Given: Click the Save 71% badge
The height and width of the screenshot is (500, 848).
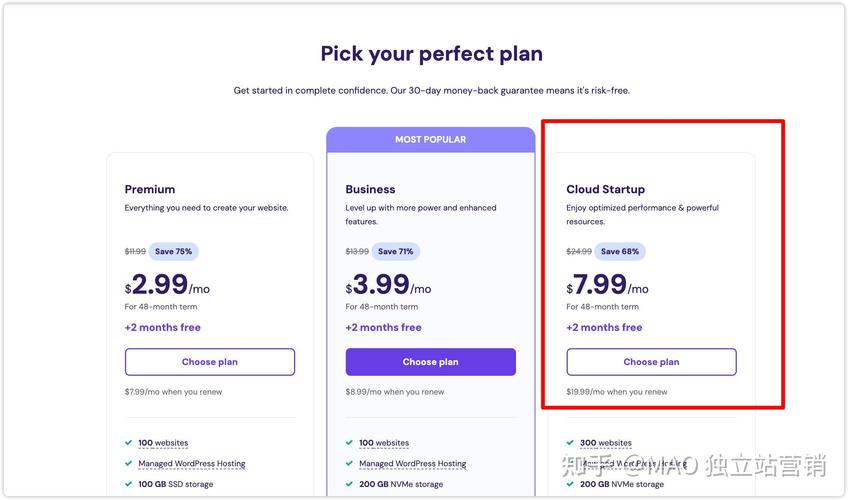Looking at the screenshot, I should 395,252.
